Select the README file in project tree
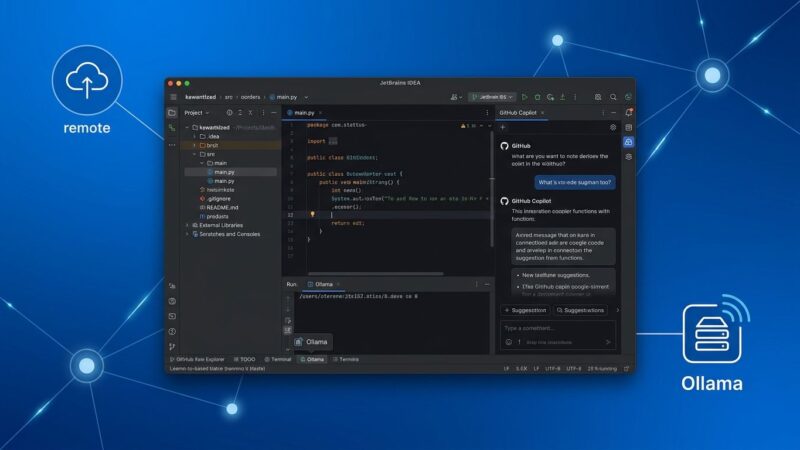Screen dimensions: 800x450 219,208
